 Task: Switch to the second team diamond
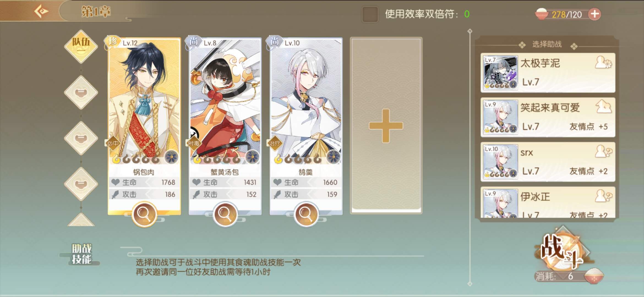point(81,92)
